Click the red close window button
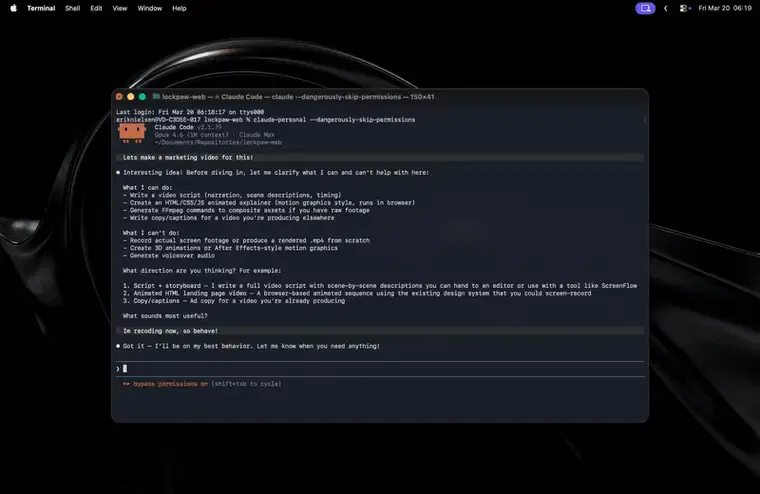 coord(119,96)
